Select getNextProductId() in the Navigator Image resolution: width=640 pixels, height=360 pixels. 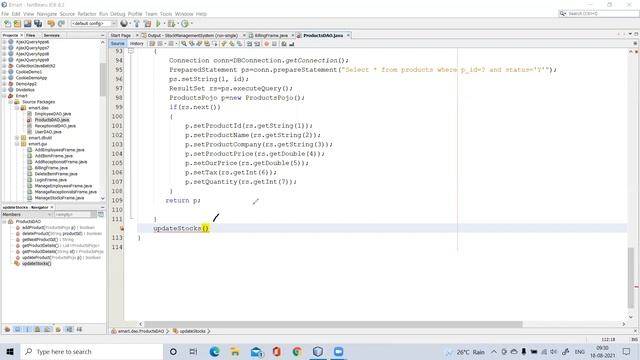[48, 240]
